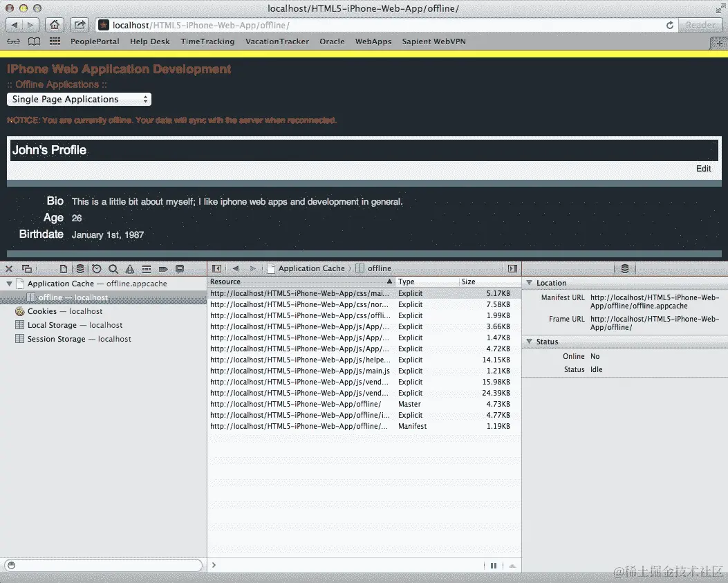This screenshot has height=583, width=728.
Task: Open Sapient WebVPN bookmark
Action: (433, 41)
